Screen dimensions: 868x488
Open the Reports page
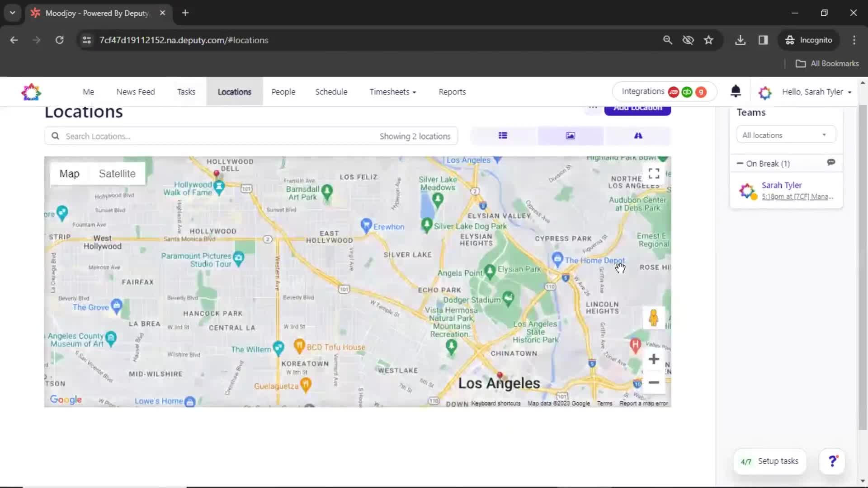click(x=452, y=92)
